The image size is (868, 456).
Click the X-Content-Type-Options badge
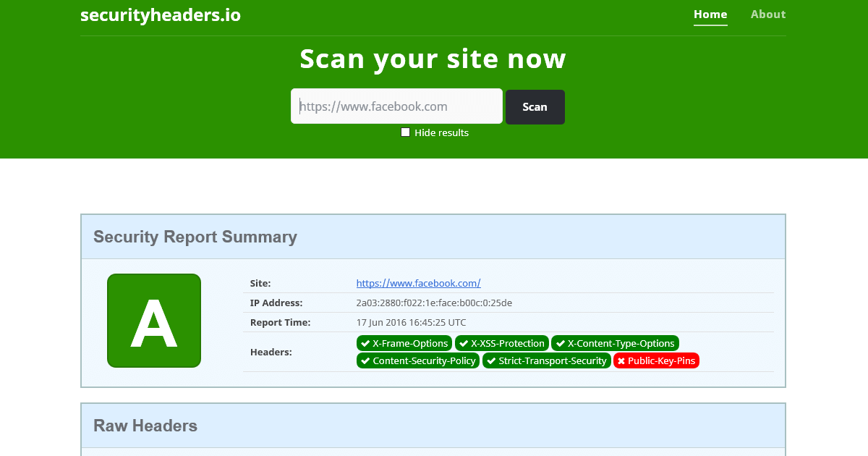pos(615,343)
